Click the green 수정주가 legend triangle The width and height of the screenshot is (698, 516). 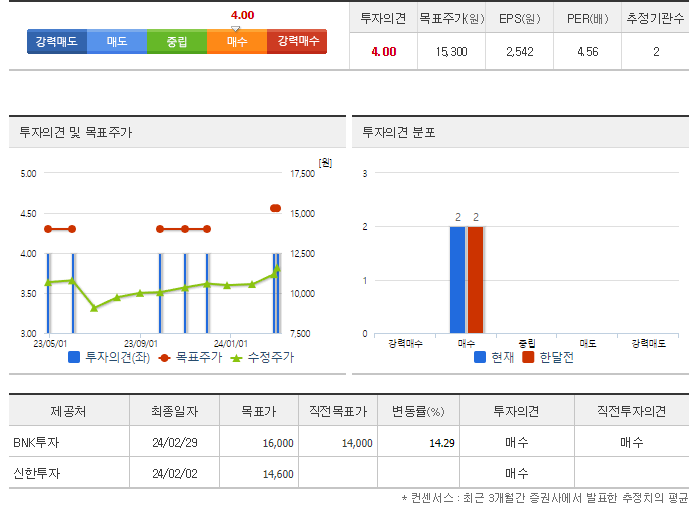point(236,358)
